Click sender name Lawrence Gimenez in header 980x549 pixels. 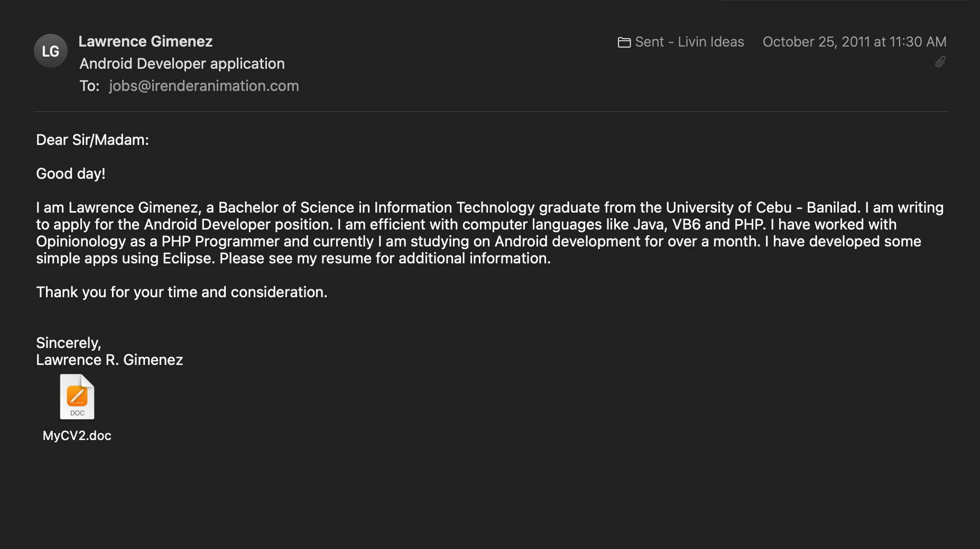coord(145,41)
